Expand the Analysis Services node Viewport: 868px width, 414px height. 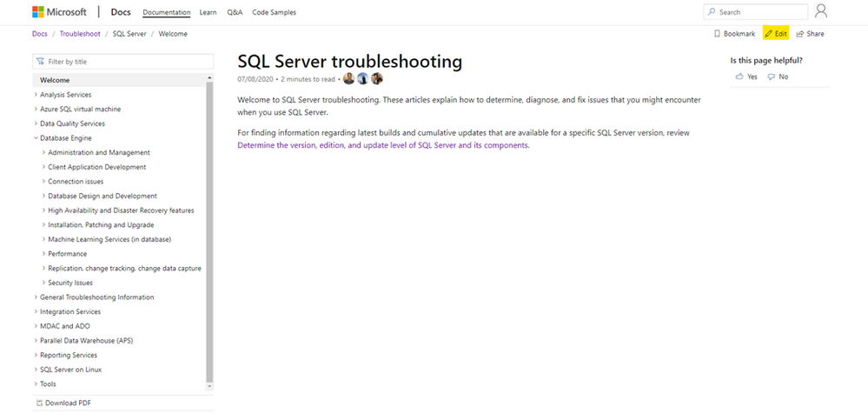click(36, 95)
